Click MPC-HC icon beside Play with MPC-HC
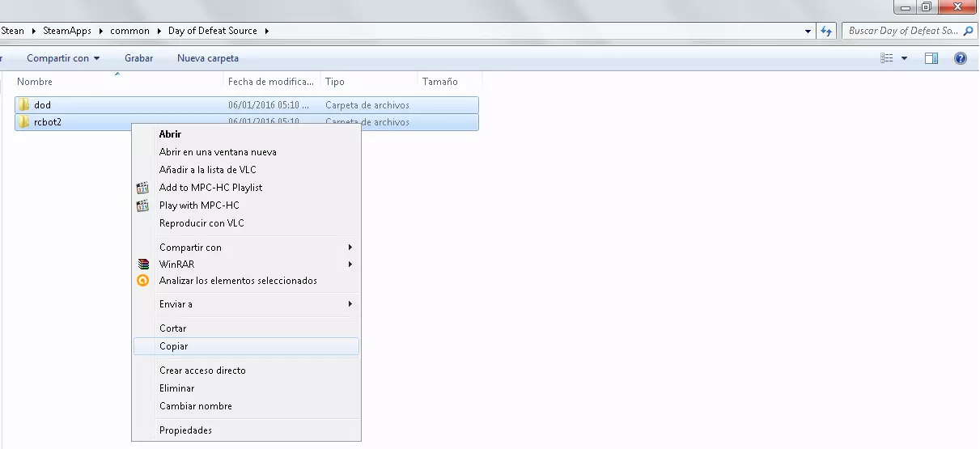 coord(143,205)
